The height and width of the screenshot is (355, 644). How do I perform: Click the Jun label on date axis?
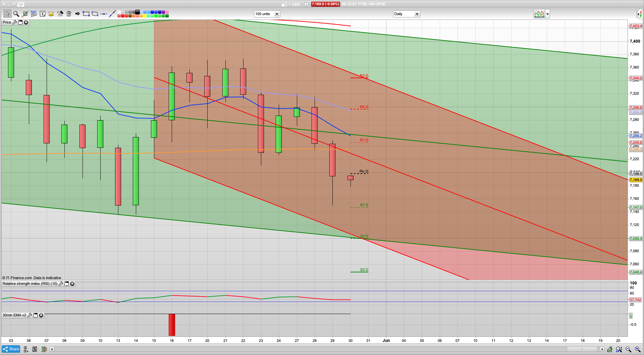386,341
